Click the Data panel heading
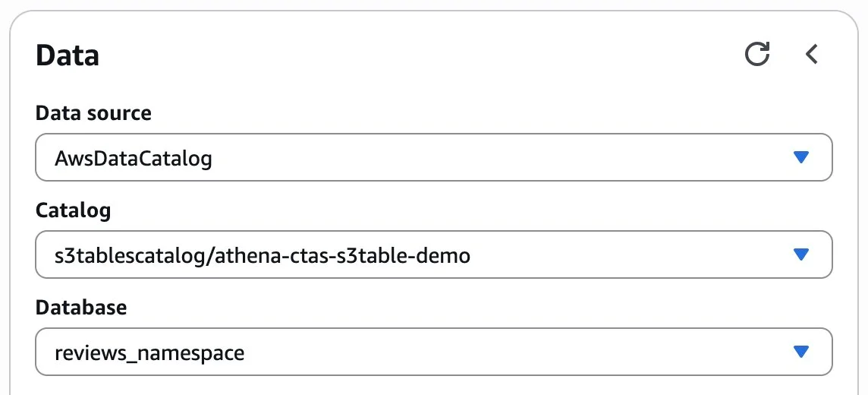This screenshot has width=868, height=395. click(68, 55)
